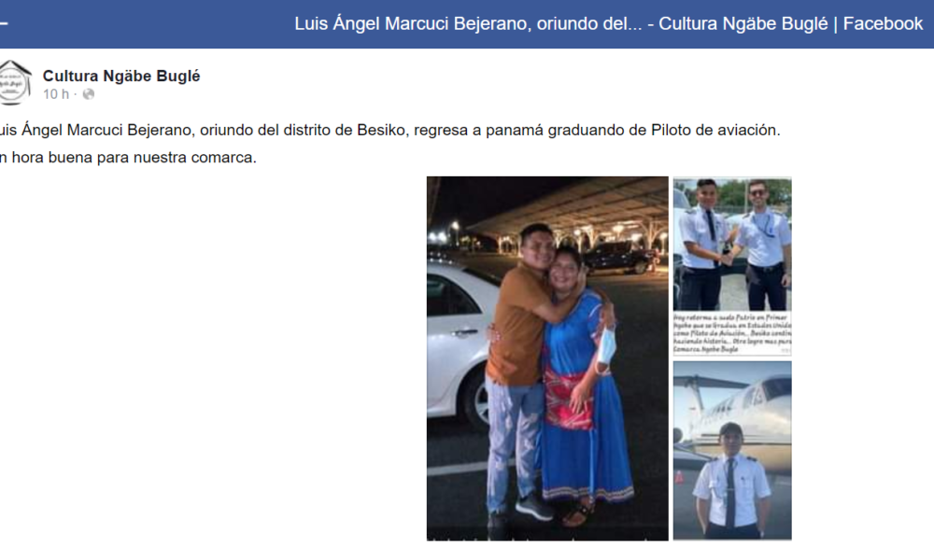Viewport: 934px width, 560px height.
Task: Open the photo of man hugging woman
Action: [547, 358]
